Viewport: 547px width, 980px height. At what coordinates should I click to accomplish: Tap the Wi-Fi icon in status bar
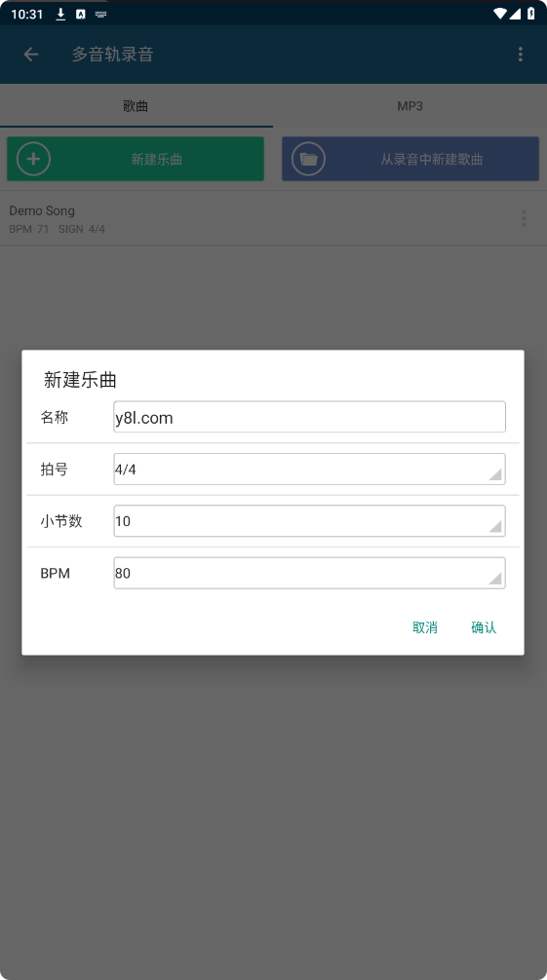tap(499, 13)
